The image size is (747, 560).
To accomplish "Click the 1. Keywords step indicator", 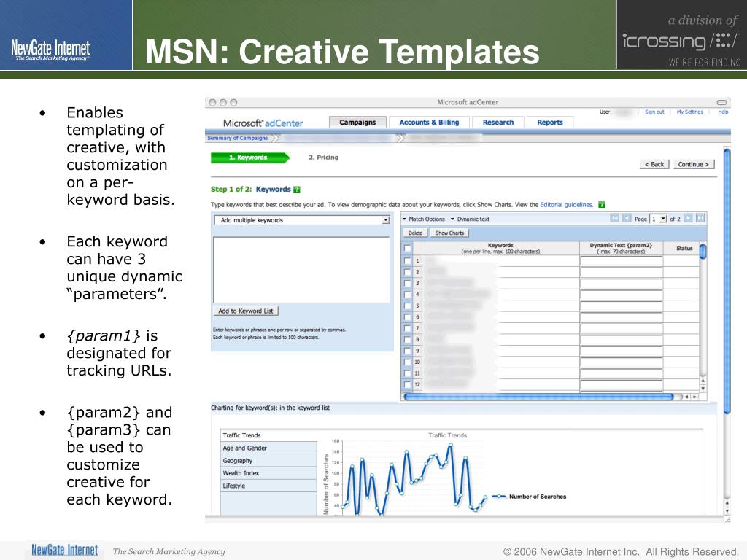I will pyautogui.click(x=251, y=157).
